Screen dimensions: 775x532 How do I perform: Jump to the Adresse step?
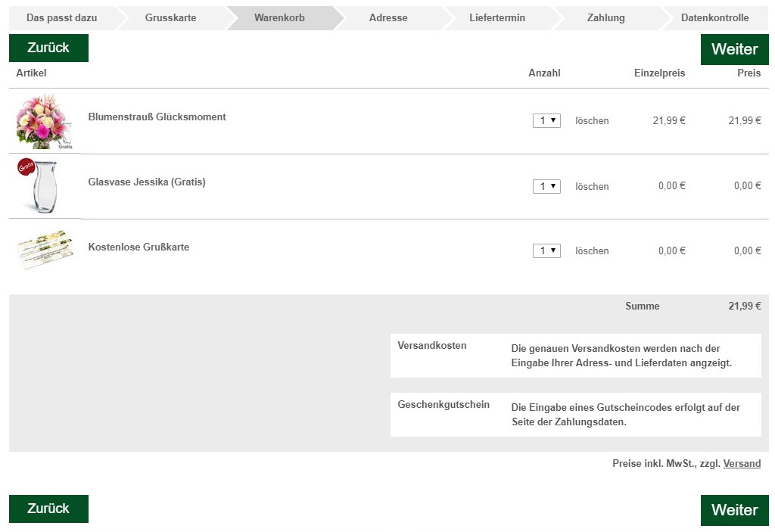388,18
